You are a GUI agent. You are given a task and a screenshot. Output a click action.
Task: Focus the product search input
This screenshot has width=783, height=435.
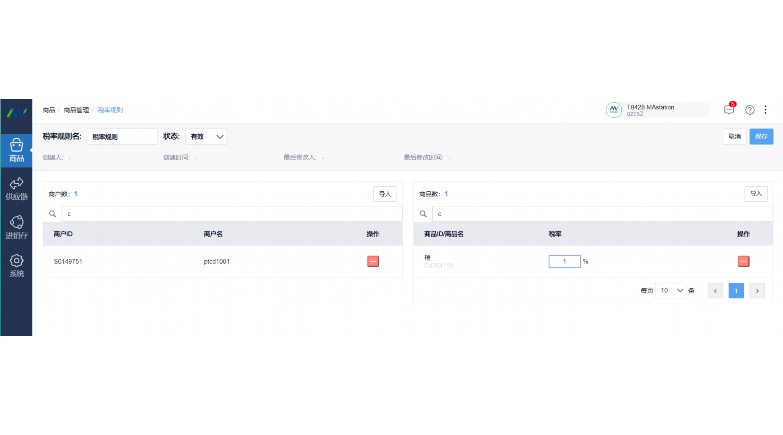pyautogui.click(x=602, y=214)
